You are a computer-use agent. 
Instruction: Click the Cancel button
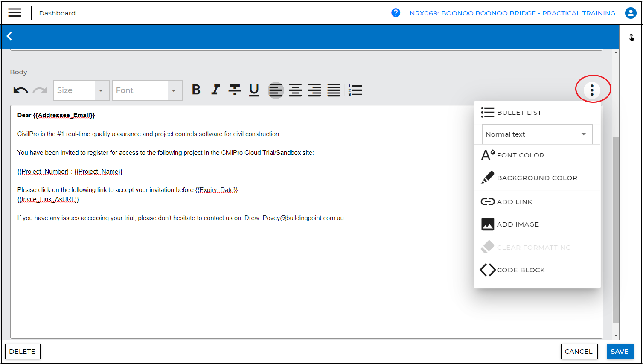click(578, 352)
